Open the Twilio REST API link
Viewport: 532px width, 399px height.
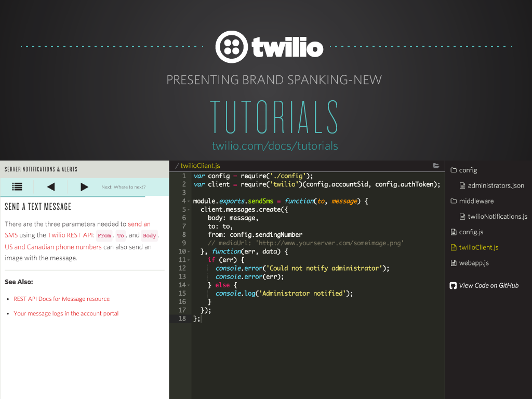coord(71,235)
